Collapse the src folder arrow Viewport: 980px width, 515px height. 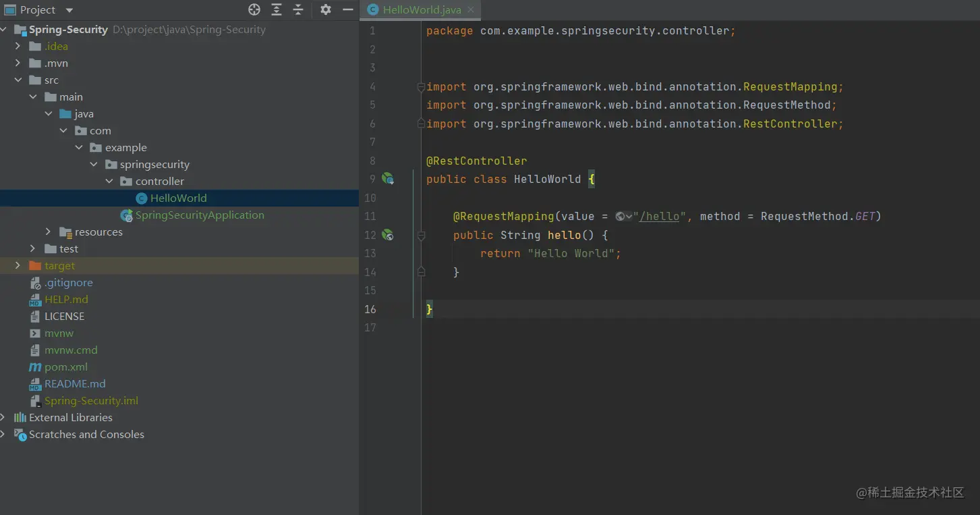click(18, 80)
